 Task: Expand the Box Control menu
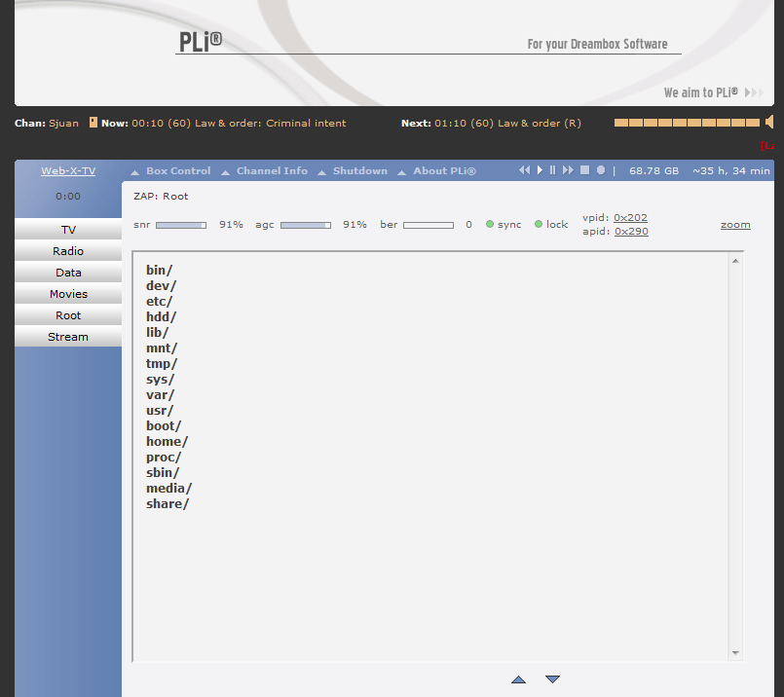178,170
